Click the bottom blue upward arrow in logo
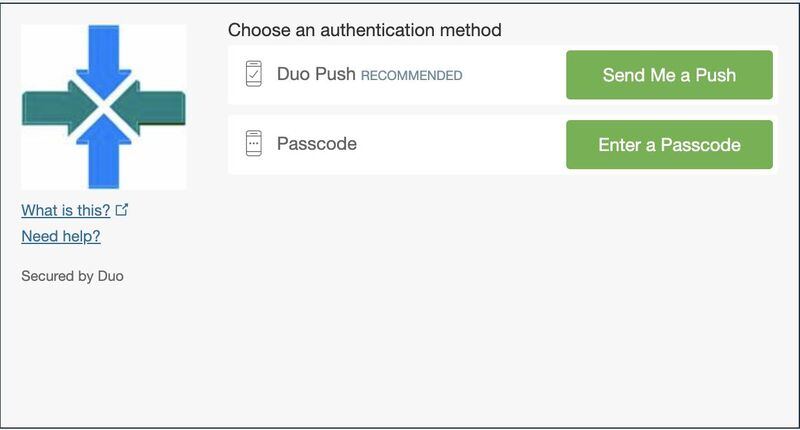 pyautogui.click(x=104, y=151)
